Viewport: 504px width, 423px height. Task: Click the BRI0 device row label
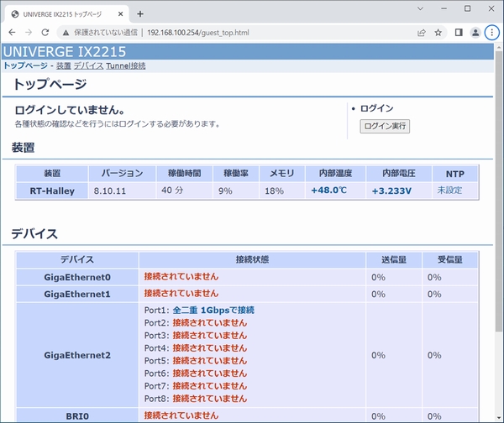(77, 416)
